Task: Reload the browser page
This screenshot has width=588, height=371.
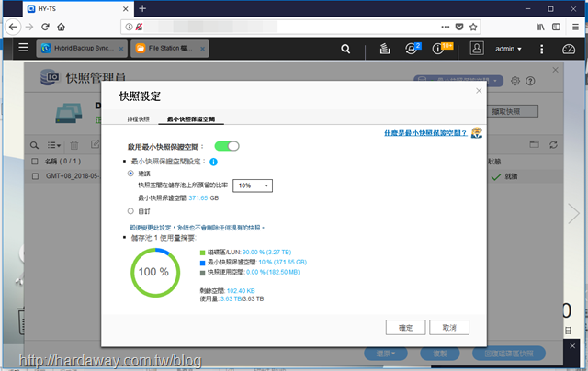Action: [45, 27]
